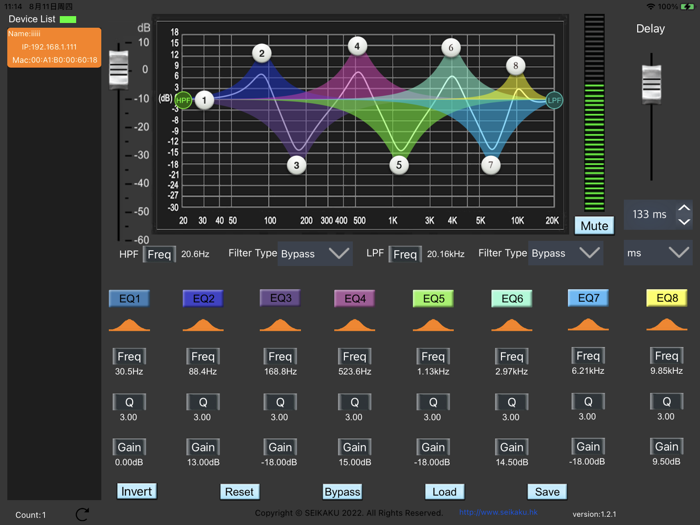Image resolution: width=700 pixels, height=525 pixels.
Task: Tap the battery icon in status bar
Action: point(687,6)
